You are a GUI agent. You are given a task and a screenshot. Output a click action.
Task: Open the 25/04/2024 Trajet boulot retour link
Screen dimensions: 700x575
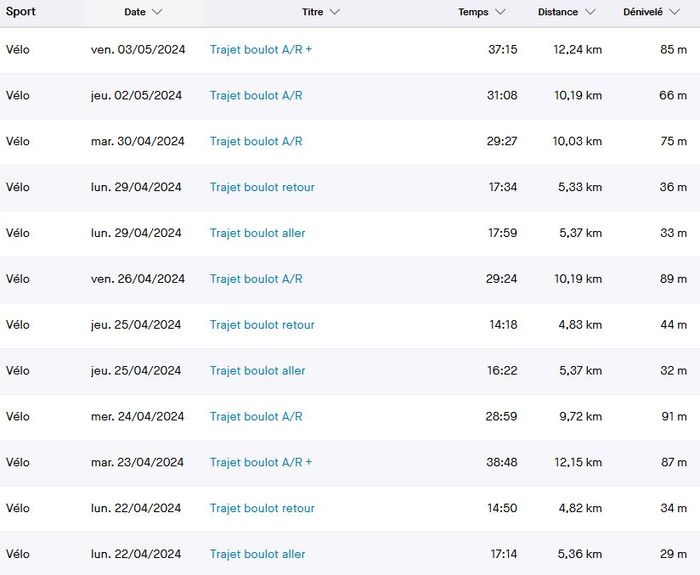tap(262, 325)
